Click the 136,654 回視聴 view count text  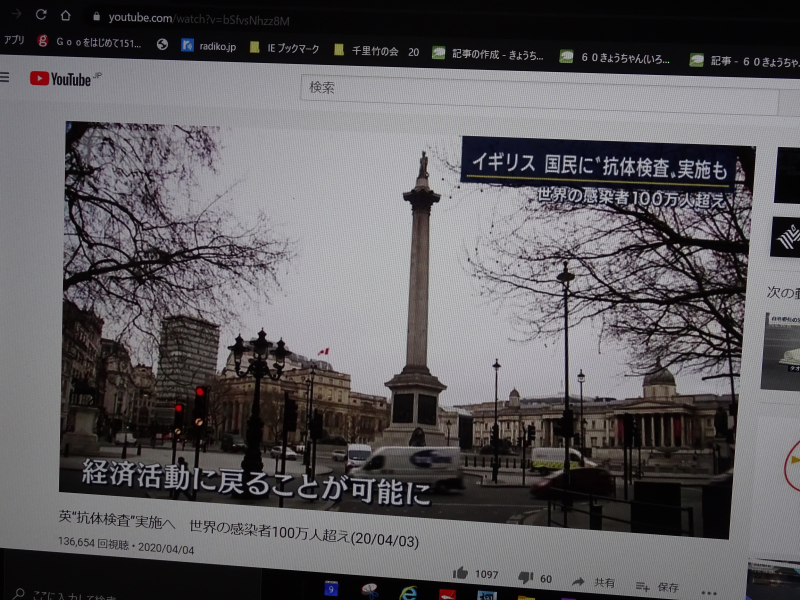[93, 543]
